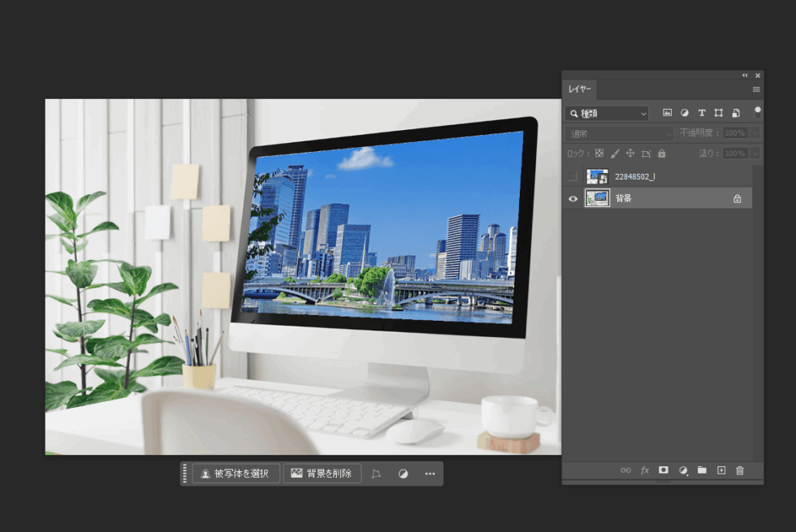Select the レイヤー panel tab
The width and height of the screenshot is (796, 532).
tap(580, 89)
